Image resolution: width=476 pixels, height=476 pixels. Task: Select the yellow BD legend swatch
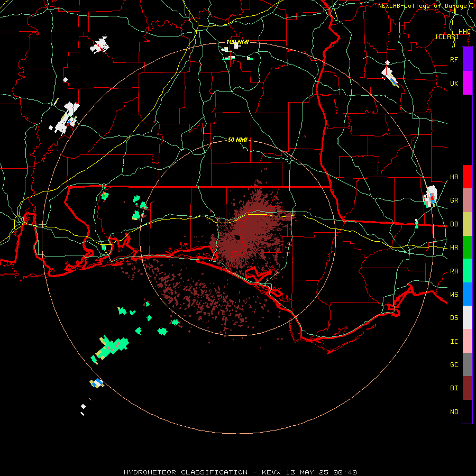click(x=467, y=224)
